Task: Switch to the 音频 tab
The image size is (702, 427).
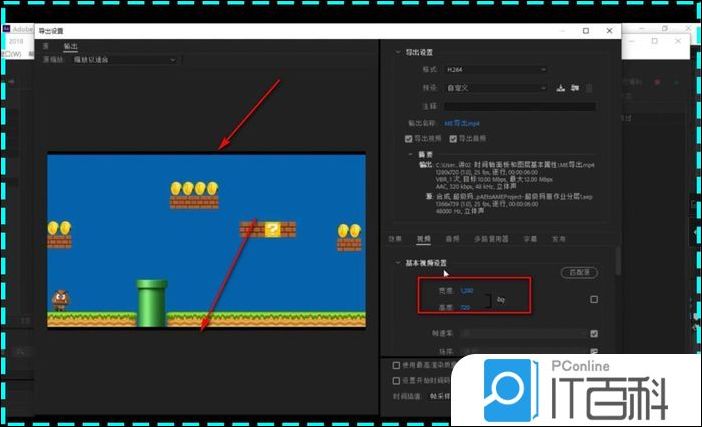Action: pyautogui.click(x=452, y=239)
